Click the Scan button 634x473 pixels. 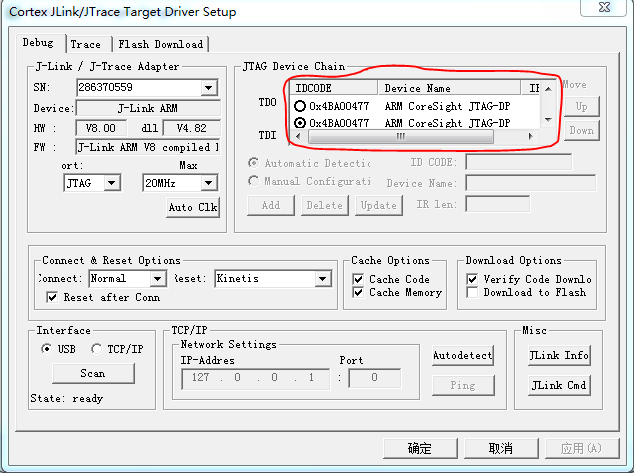click(93, 373)
